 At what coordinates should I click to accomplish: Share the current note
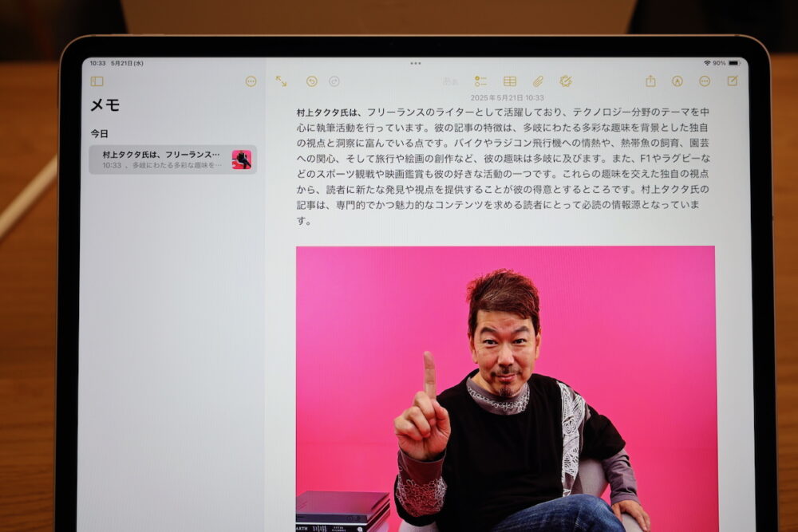coord(650,81)
